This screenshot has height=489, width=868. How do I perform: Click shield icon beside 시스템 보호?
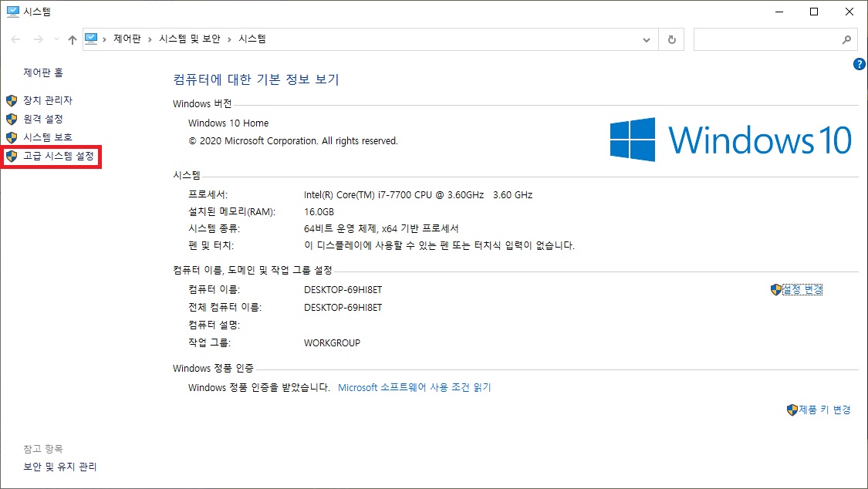12,137
